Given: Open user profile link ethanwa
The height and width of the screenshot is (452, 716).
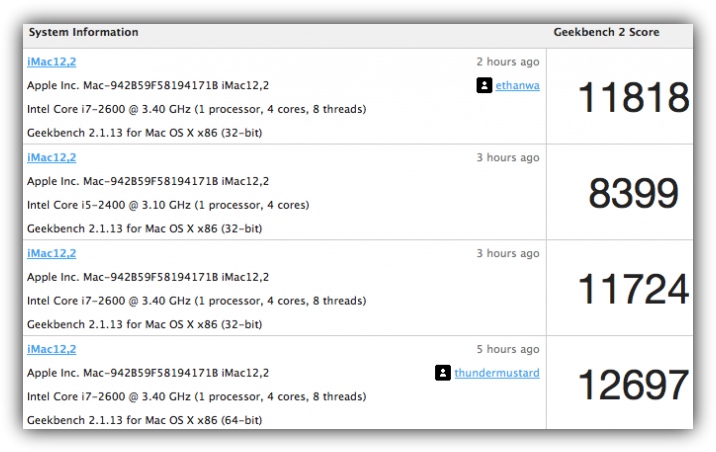Looking at the screenshot, I should tap(517, 85).
